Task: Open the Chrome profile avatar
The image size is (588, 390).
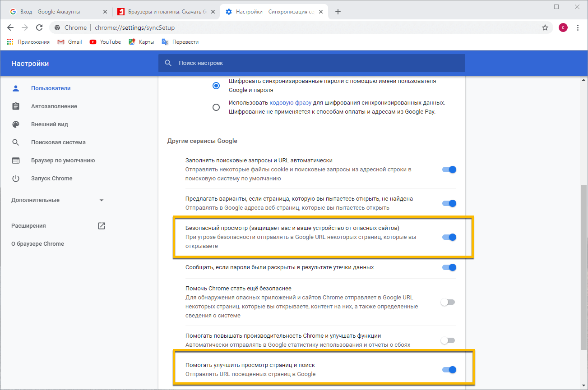Action: pos(563,28)
